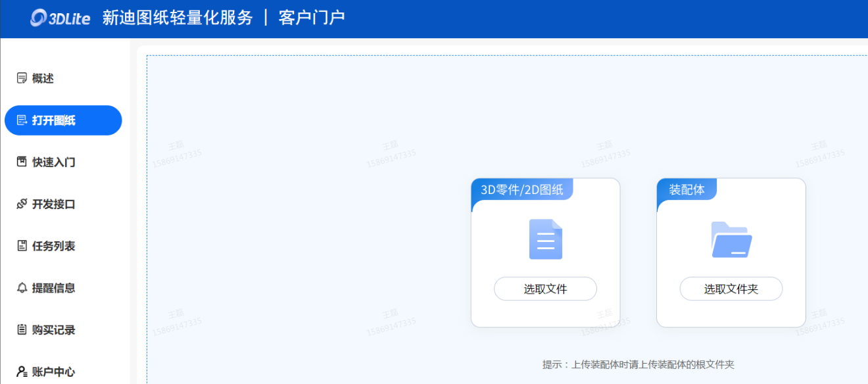Click the 账户中心 user icon
The width and height of the screenshot is (868, 384).
point(22,372)
